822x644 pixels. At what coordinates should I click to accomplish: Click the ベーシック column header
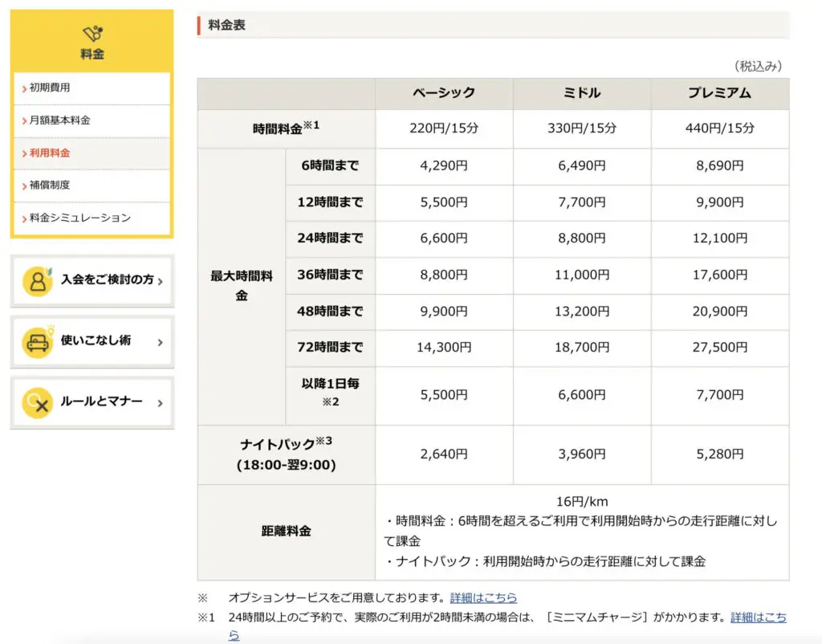tap(444, 93)
